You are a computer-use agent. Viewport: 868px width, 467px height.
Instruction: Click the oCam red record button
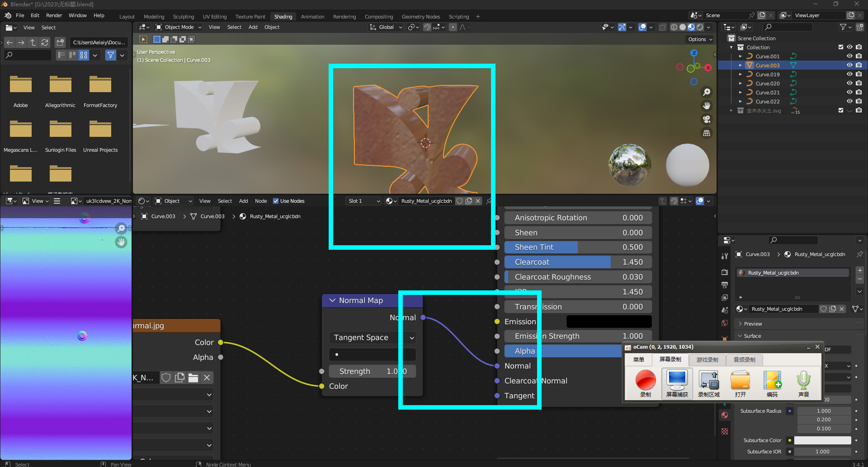point(645,383)
